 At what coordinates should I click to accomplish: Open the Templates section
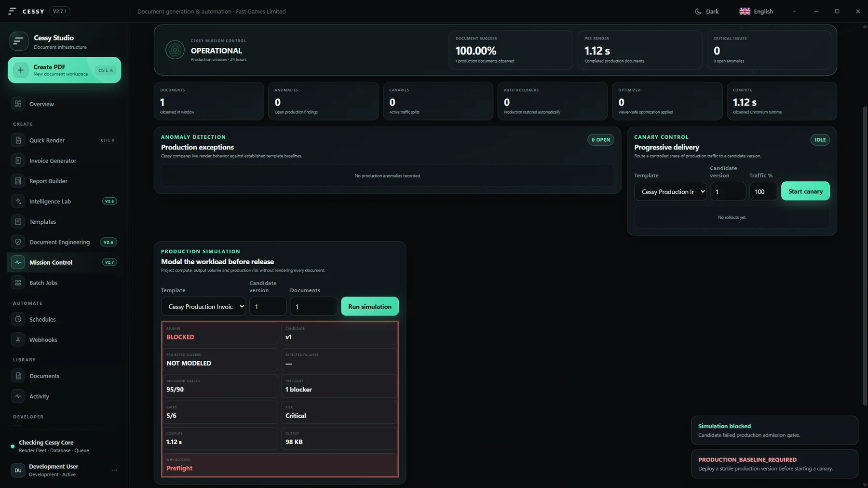coord(64,222)
